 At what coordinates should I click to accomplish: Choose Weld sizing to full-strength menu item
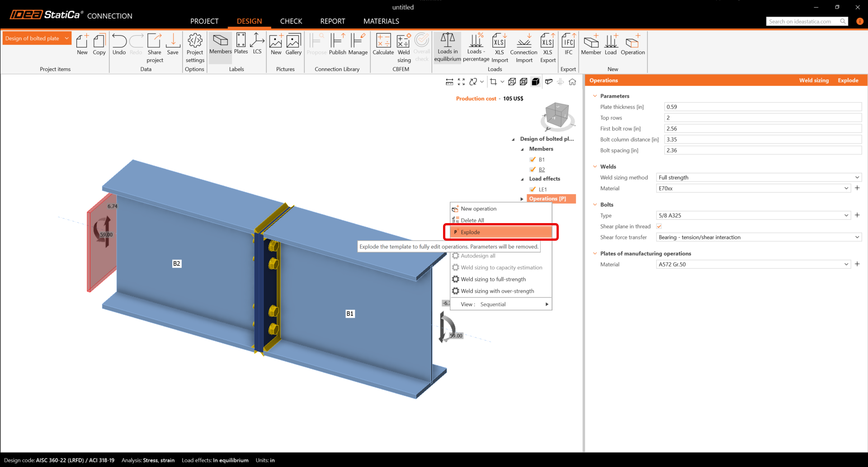pyautogui.click(x=493, y=279)
